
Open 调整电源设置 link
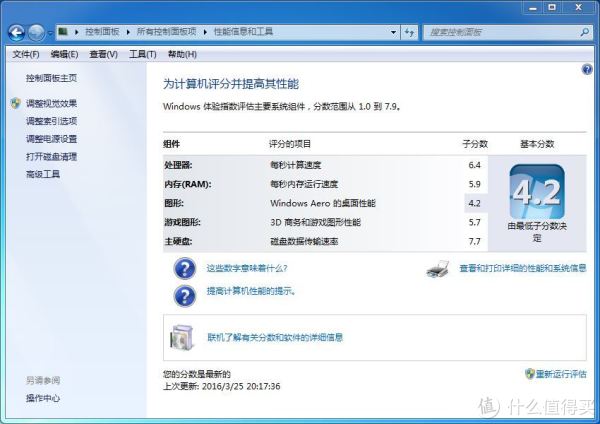click(x=51, y=139)
